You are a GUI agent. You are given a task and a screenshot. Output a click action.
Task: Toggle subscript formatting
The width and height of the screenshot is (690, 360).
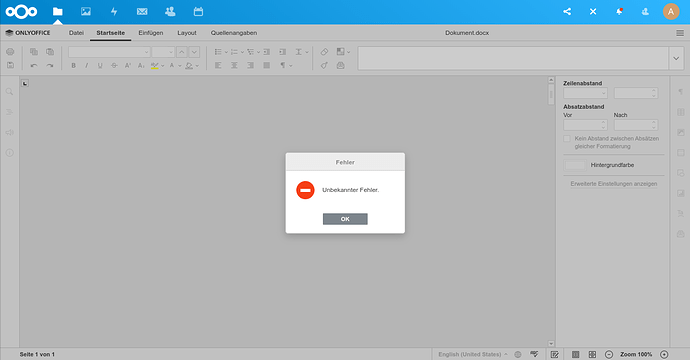tap(141, 66)
